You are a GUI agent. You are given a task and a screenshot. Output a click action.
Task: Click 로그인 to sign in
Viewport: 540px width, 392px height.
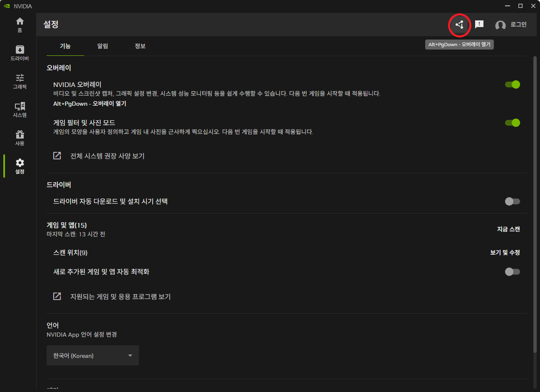[x=519, y=25]
